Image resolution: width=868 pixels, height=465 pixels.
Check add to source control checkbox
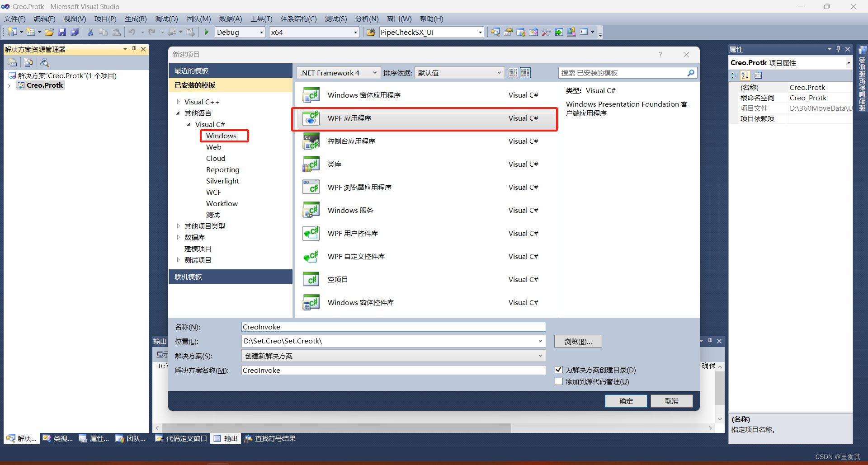pos(559,381)
